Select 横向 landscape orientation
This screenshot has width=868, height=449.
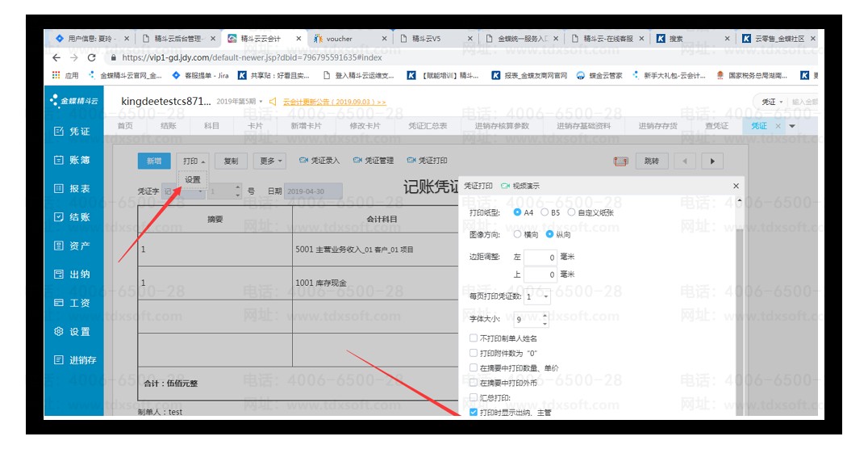[517, 235]
